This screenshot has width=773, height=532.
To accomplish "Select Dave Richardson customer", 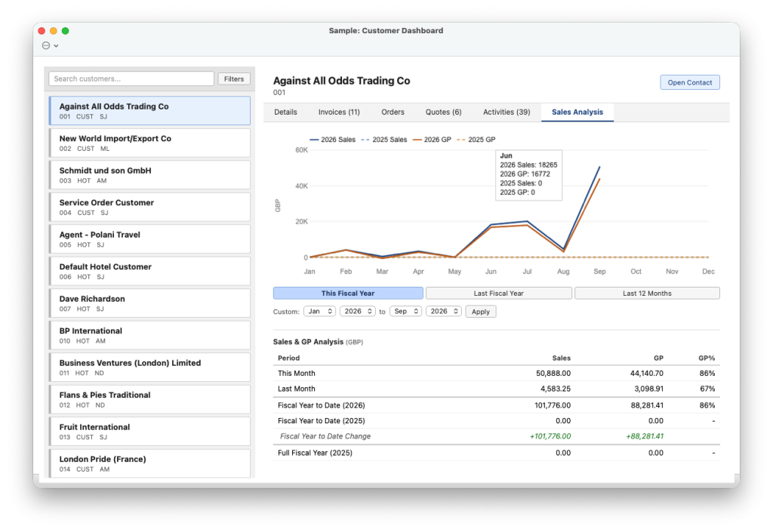I will point(150,303).
